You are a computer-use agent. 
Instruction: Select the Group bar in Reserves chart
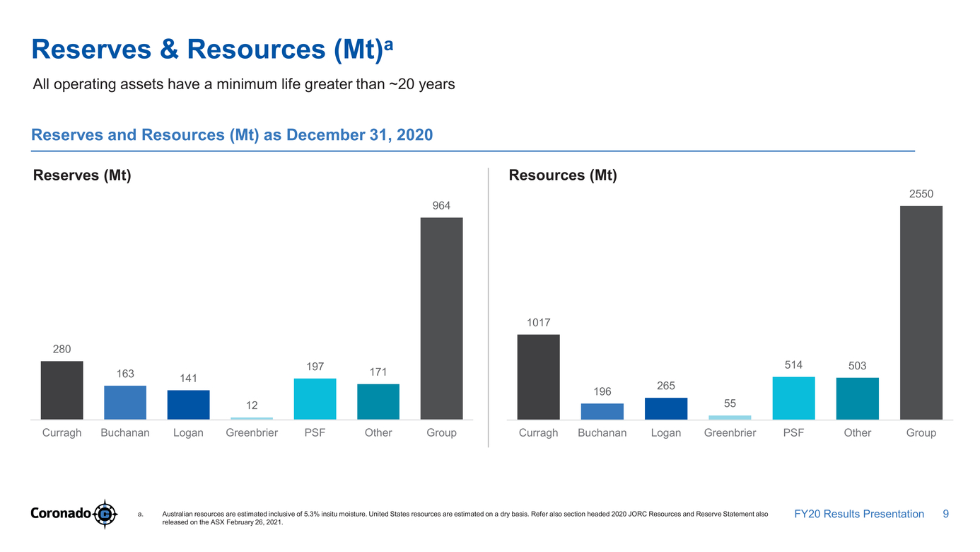click(x=441, y=318)
